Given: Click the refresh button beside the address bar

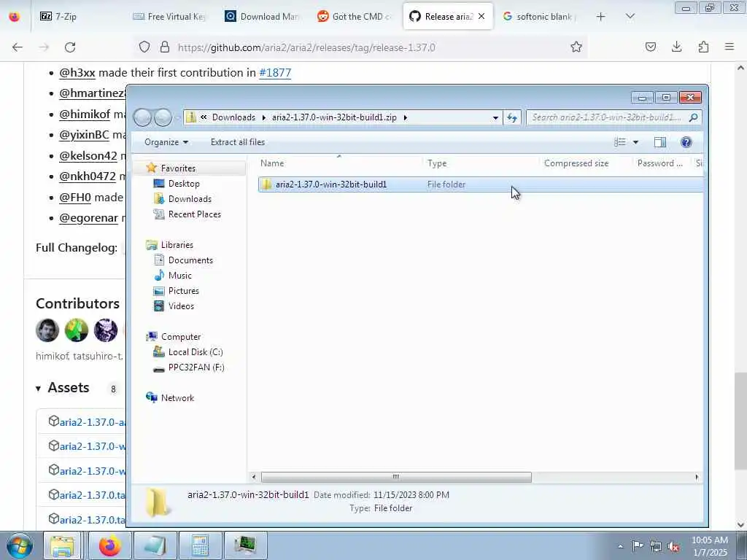Looking at the screenshot, I should point(512,117).
